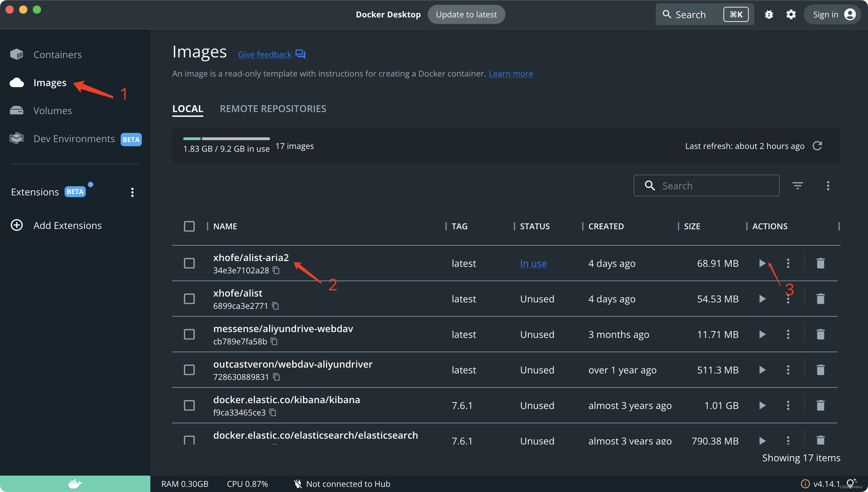868x492 pixels.
Task: Click the Docker whale icon in status bar
Action: click(75, 484)
